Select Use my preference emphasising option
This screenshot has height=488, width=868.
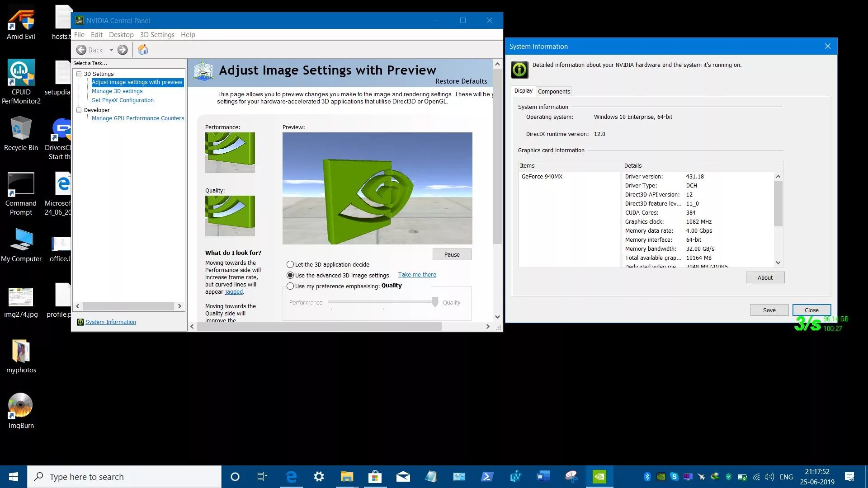(x=290, y=286)
